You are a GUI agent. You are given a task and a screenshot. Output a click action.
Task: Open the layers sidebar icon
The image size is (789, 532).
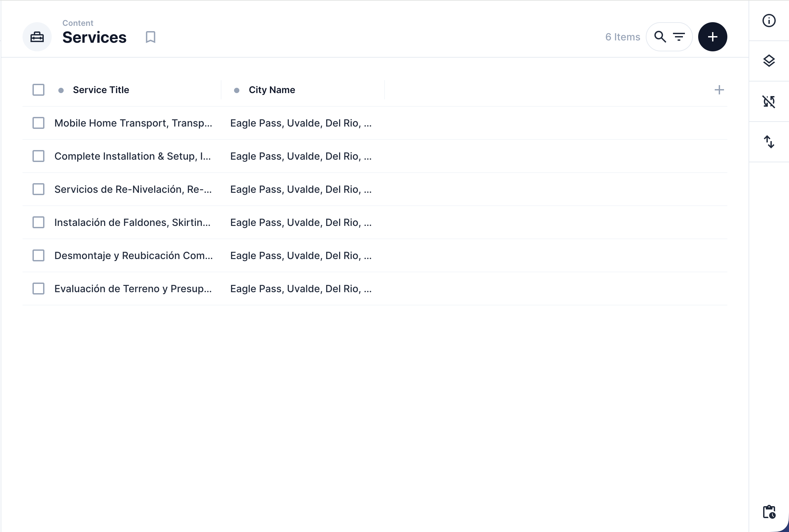click(769, 61)
